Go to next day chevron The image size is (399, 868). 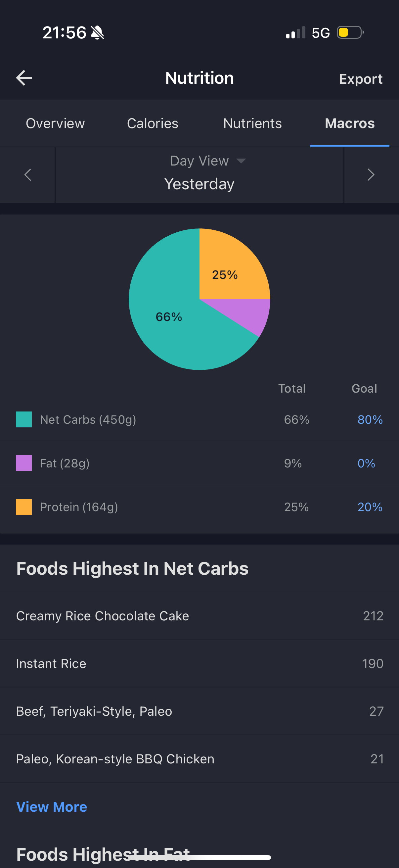coord(371,175)
